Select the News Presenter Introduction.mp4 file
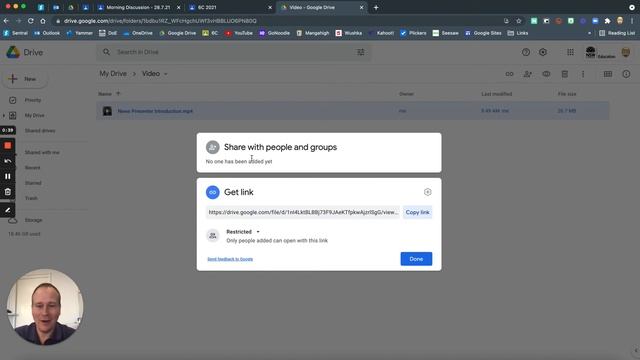The image size is (640, 360). pyautogui.click(x=353, y=111)
